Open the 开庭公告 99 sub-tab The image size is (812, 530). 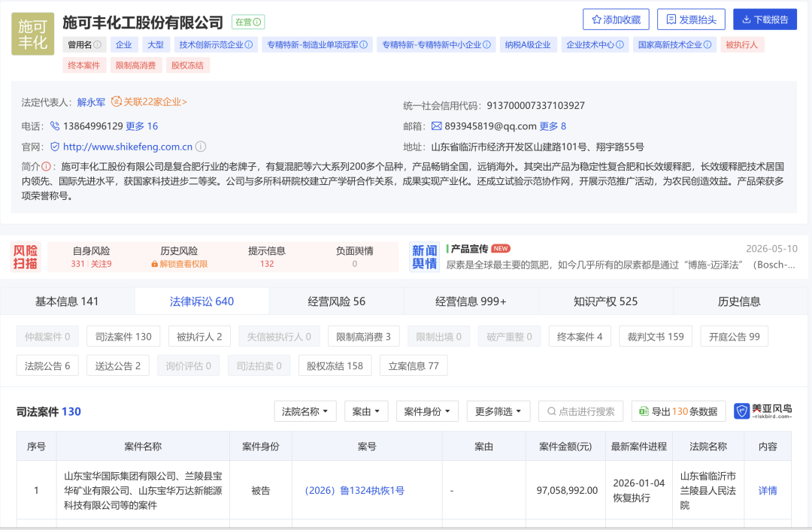click(735, 337)
